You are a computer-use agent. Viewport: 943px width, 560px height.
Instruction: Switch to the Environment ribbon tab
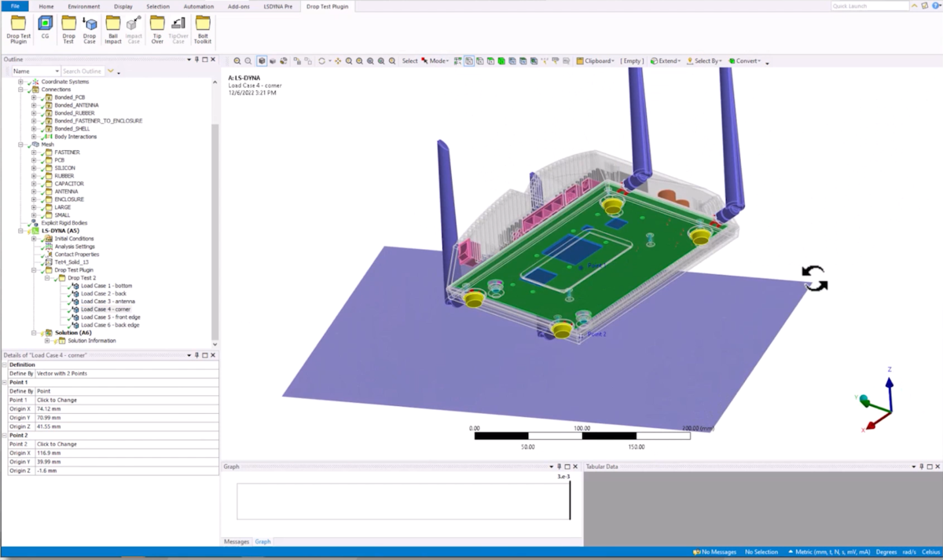84,6
